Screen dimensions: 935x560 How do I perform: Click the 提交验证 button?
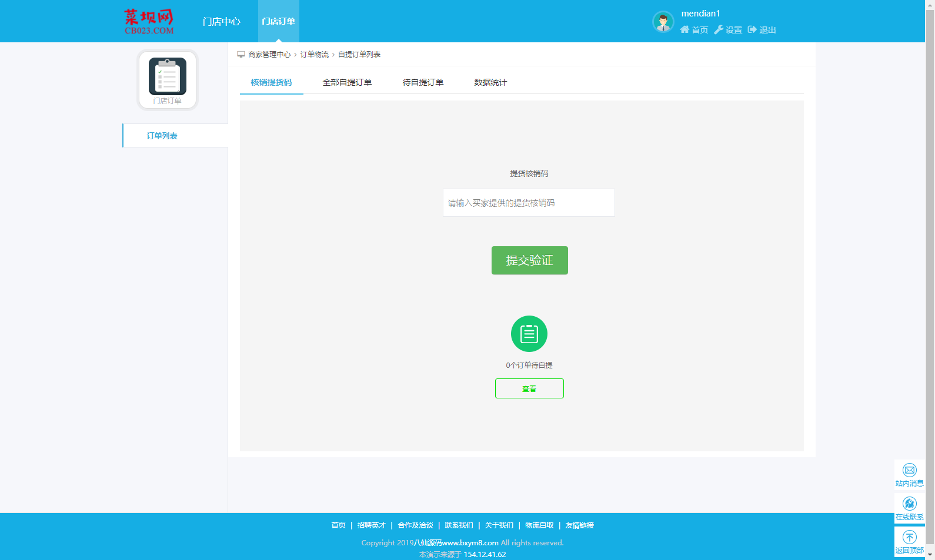click(530, 260)
